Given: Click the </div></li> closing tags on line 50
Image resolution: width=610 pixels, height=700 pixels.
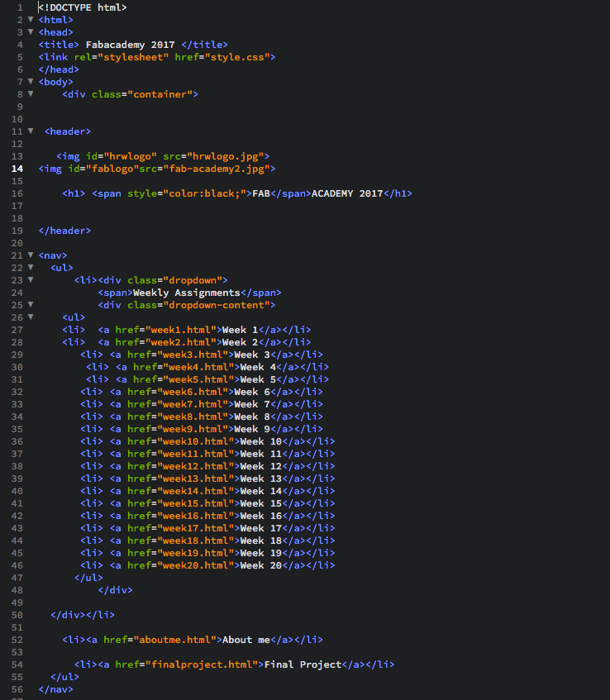Looking at the screenshot, I should (82, 615).
